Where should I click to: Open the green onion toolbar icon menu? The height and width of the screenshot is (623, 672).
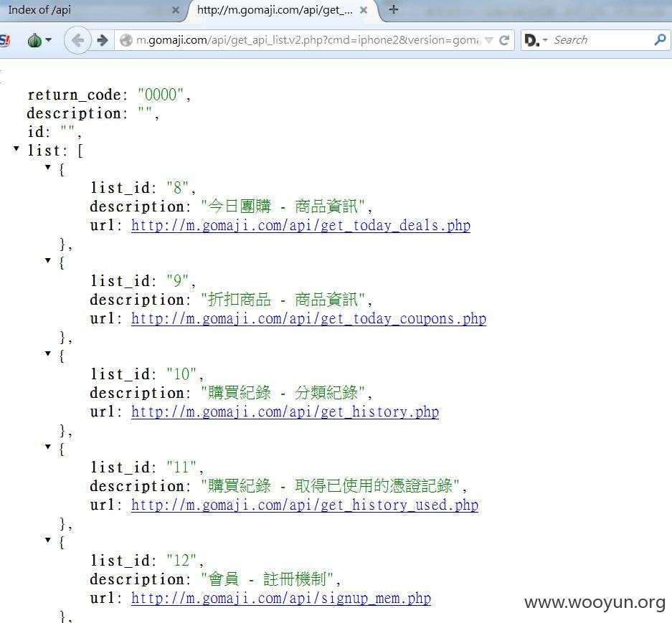(x=39, y=40)
